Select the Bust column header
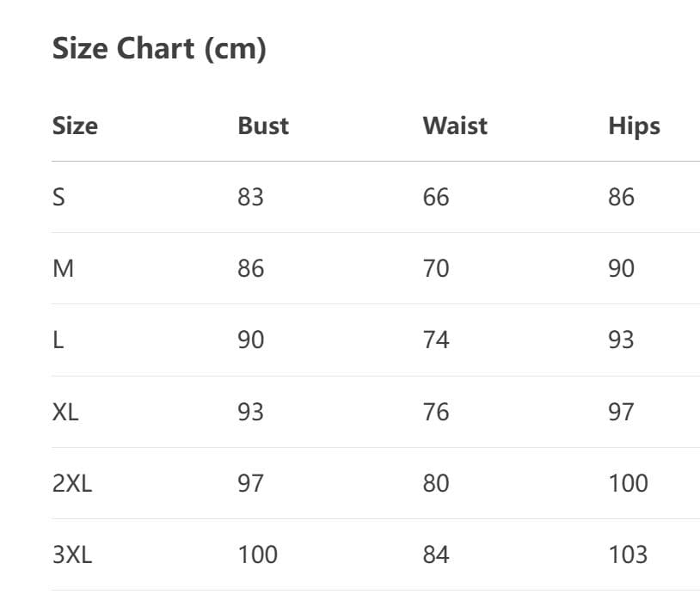 (x=263, y=126)
